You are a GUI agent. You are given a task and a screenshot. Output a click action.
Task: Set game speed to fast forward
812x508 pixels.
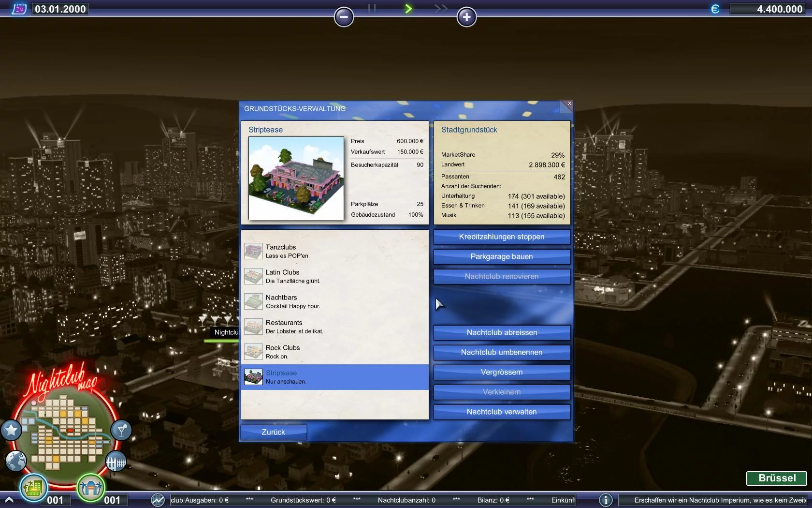(x=441, y=9)
